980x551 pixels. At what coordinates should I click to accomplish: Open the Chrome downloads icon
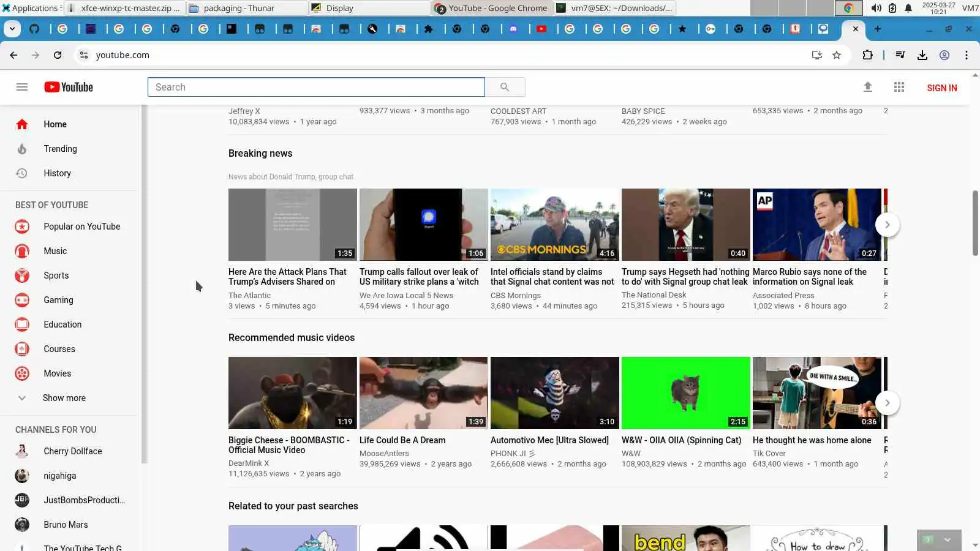(922, 55)
